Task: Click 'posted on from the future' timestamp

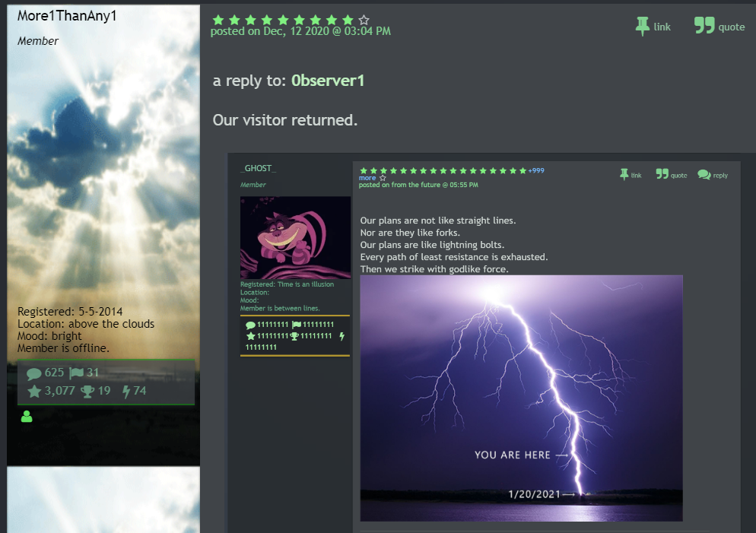Action: coord(418,185)
